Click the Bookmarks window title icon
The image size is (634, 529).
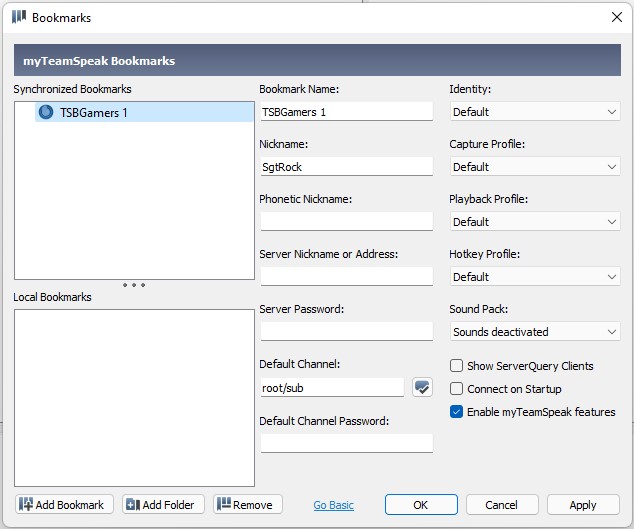click(19, 17)
